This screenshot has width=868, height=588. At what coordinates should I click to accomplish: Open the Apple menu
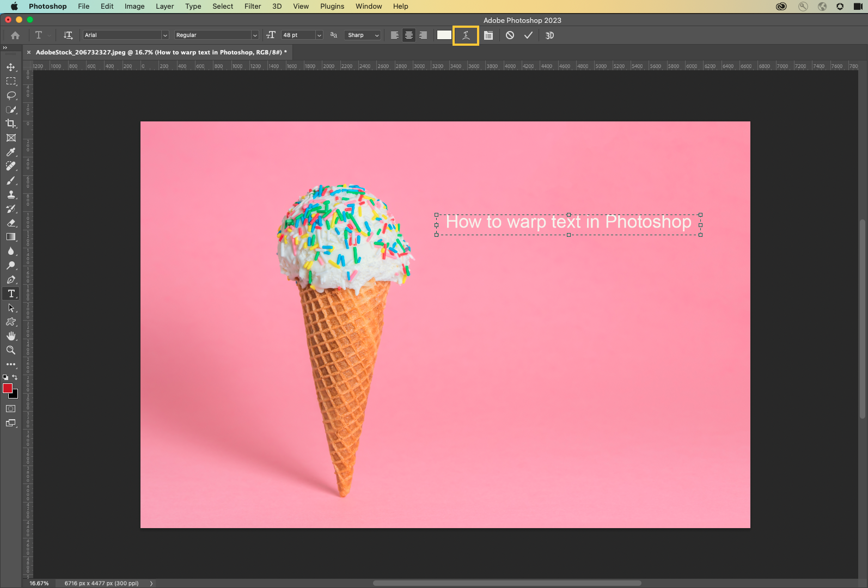click(x=15, y=7)
